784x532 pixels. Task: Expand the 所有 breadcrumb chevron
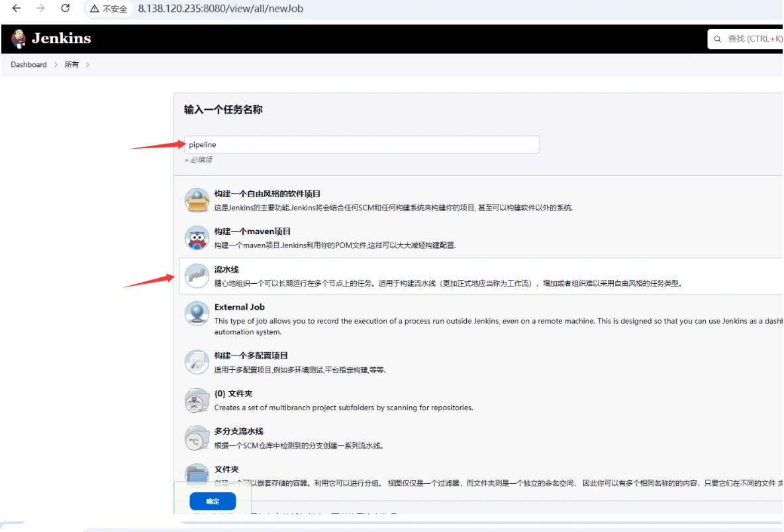(x=87, y=64)
